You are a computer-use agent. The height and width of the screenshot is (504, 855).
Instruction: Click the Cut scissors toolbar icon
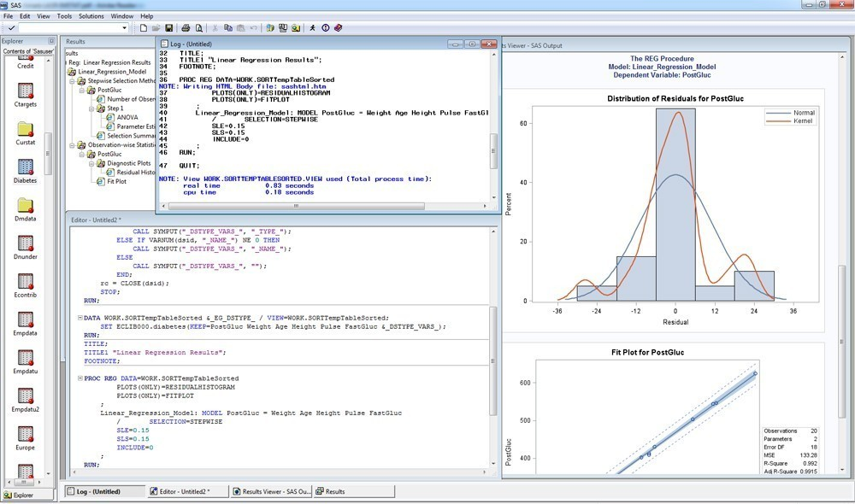point(215,28)
